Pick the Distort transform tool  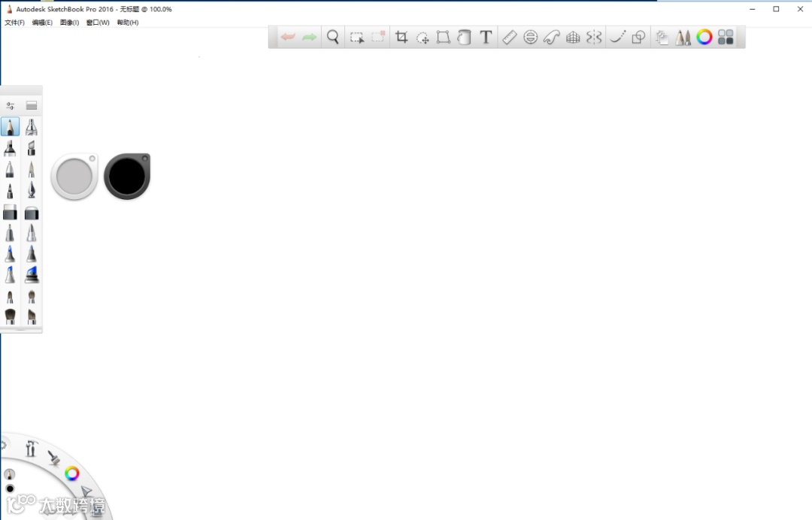pyautogui.click(x=444, y=37)
